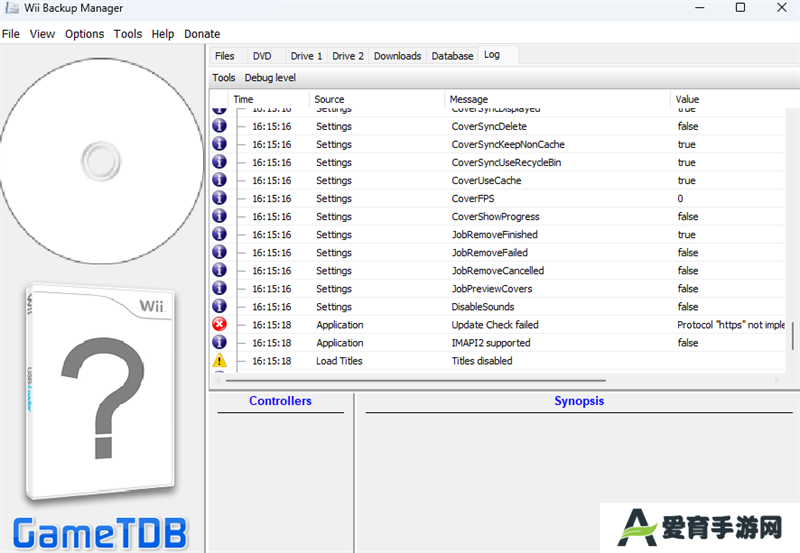Open the Debug level dropdown
The image size is (800, 553).
click(x=270, y=78)
